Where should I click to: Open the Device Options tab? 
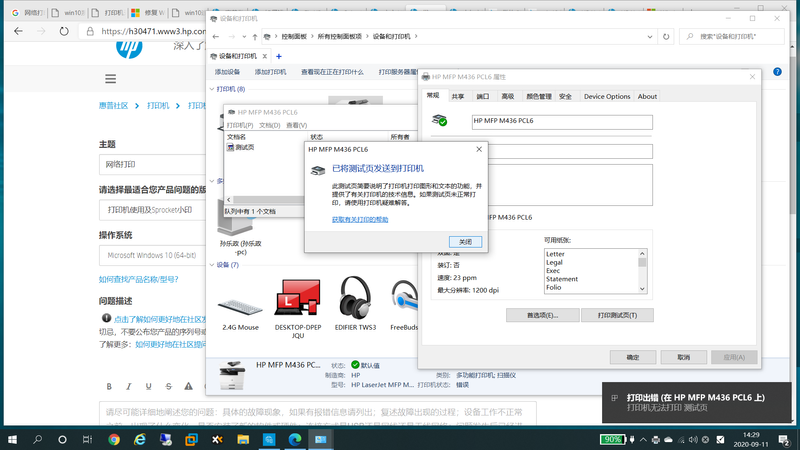tap(607, 96)
